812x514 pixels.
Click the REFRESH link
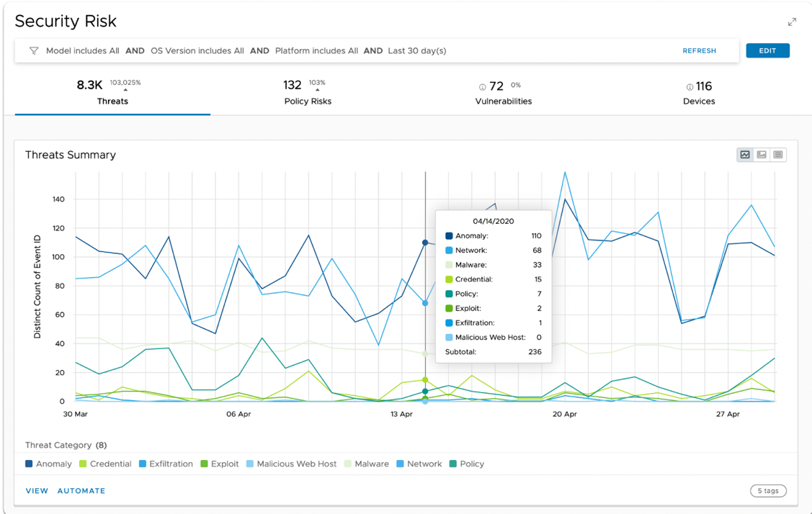699,50
